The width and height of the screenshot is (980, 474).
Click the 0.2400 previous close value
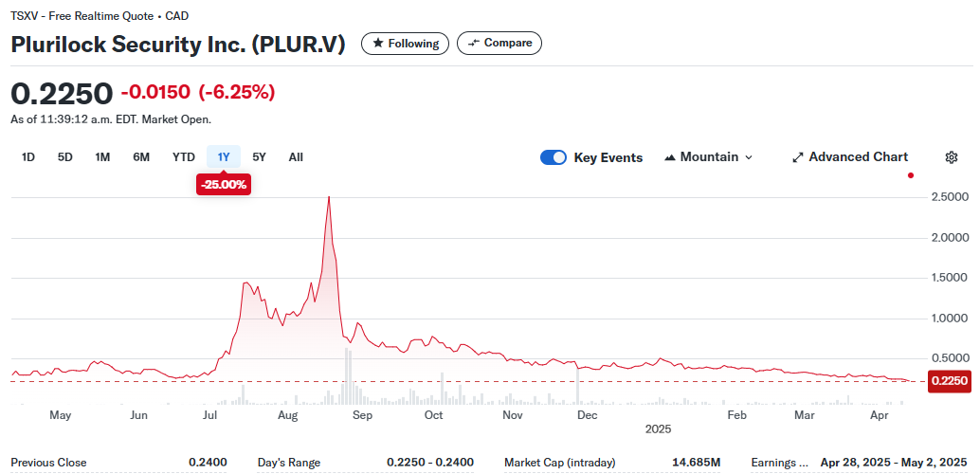tap(208, 463)
